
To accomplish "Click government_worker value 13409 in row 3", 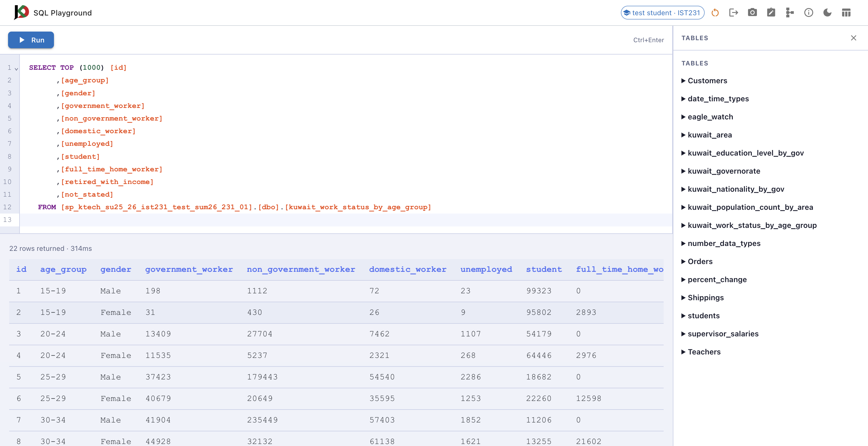I will (158, 334).
